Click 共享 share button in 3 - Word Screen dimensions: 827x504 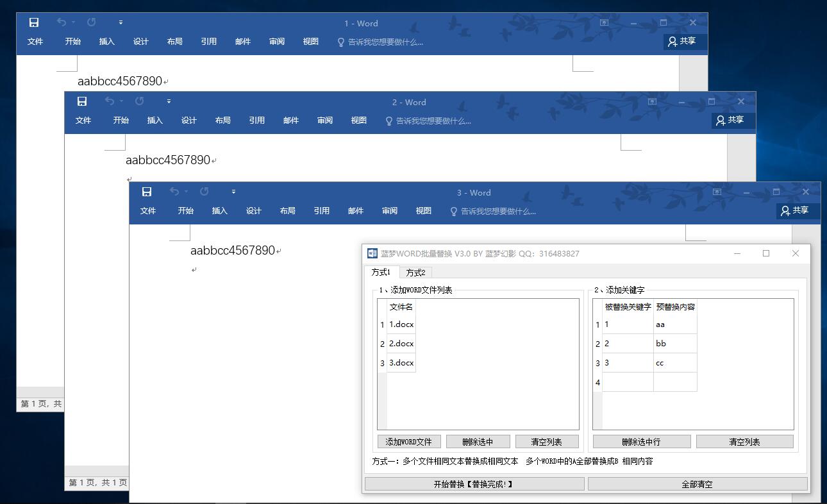point(798,211)
